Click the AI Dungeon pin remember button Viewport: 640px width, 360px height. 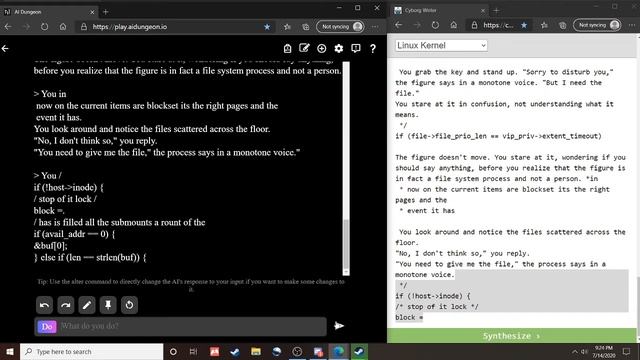point(108,305)
